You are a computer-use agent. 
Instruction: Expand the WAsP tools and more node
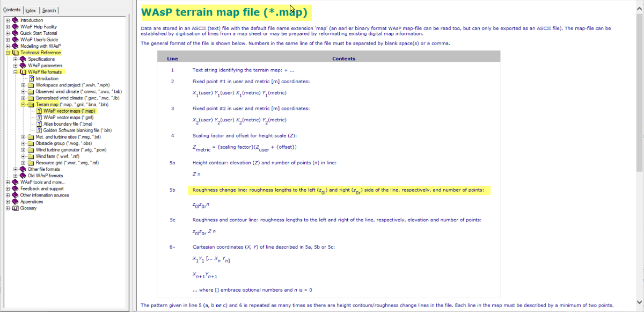click(8, 182)
